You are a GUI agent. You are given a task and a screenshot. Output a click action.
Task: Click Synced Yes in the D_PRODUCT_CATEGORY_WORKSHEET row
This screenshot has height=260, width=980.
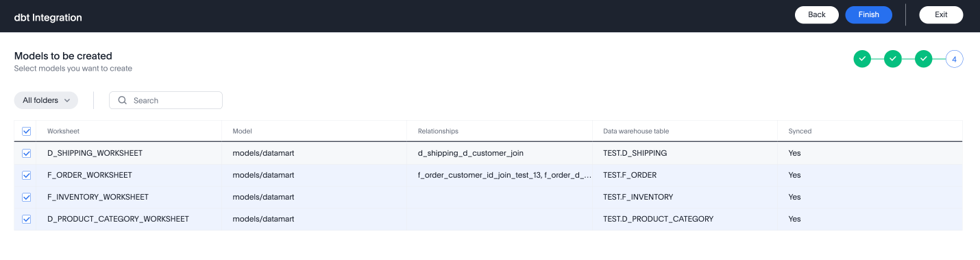point(794,219)
